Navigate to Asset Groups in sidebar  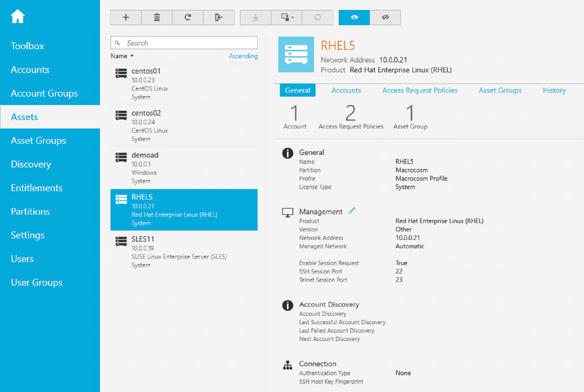click(x=38, y=140)
